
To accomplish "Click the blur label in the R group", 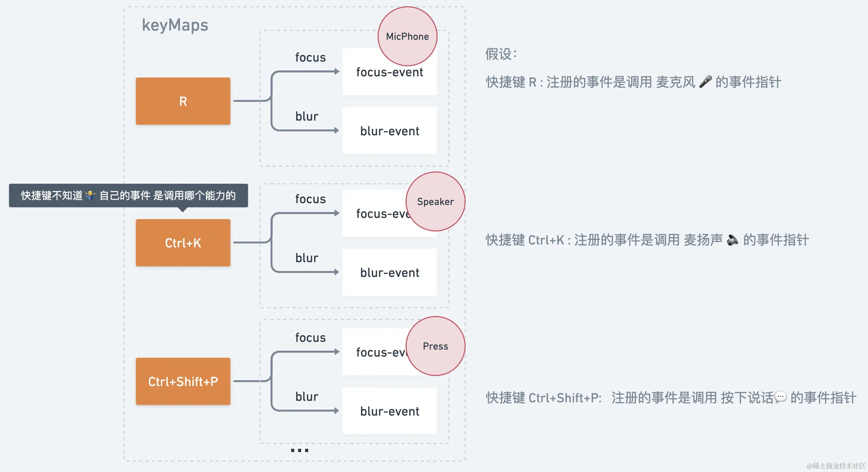I will tap(307, 116).
